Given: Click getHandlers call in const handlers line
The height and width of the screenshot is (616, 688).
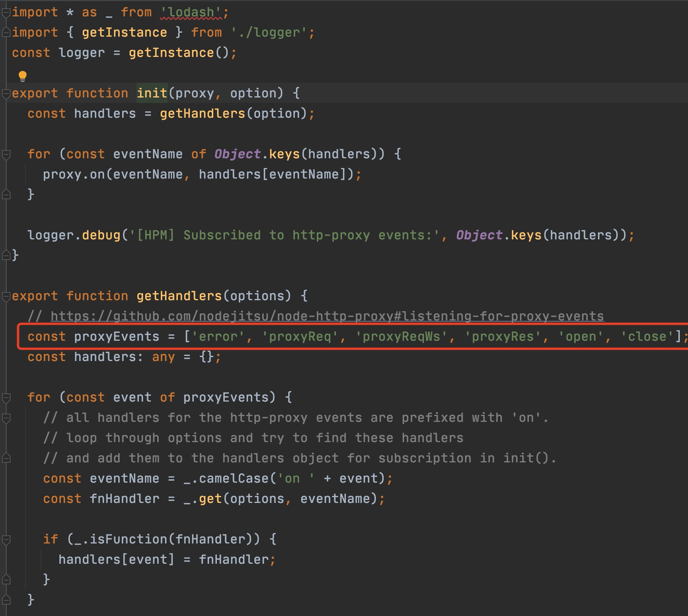Looking at the screenshot, I should coord(202,114).
